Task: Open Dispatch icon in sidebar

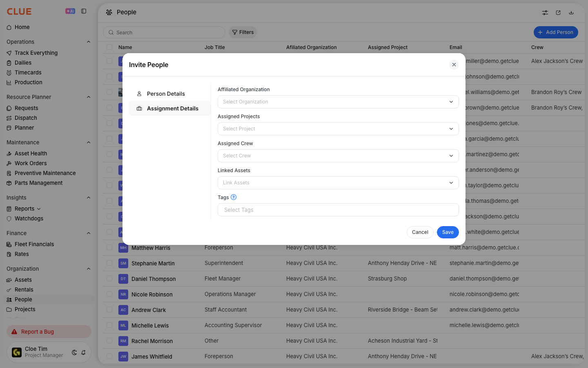Action: click(9, 118)
